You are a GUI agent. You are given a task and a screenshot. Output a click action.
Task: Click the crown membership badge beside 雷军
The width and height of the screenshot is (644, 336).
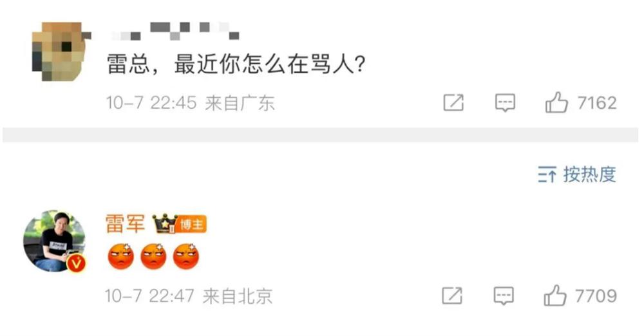point(164,224)
